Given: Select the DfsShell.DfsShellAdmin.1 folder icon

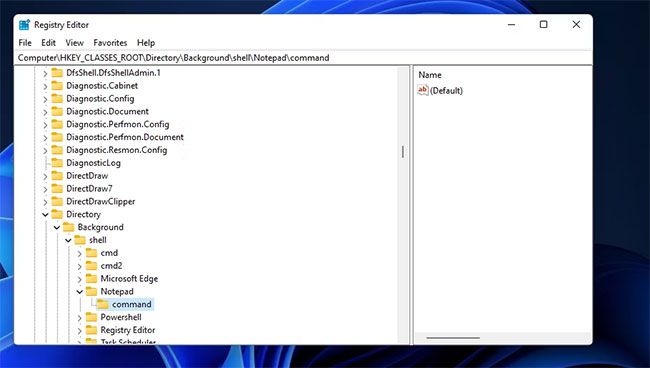Looking at the screenshot, I should pos(57,73).
